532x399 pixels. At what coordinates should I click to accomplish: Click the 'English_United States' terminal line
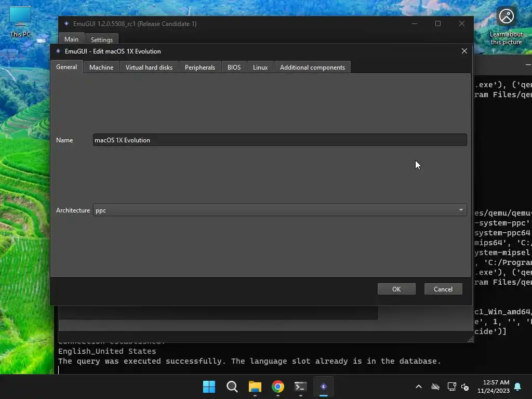coord(107,351)
